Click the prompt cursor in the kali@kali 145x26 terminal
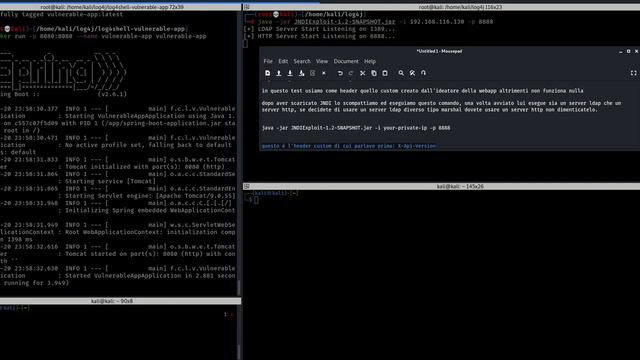 (x=256, y=200)
